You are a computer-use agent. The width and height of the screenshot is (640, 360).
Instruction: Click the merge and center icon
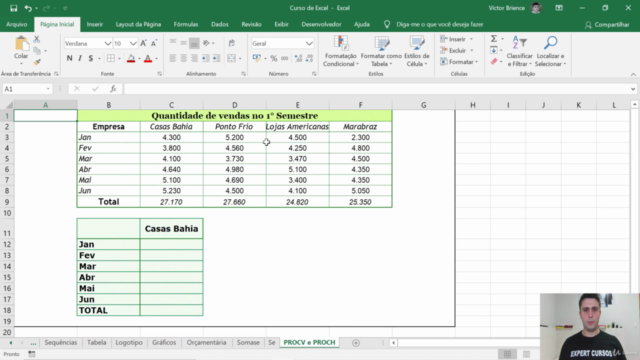[231, 58]
